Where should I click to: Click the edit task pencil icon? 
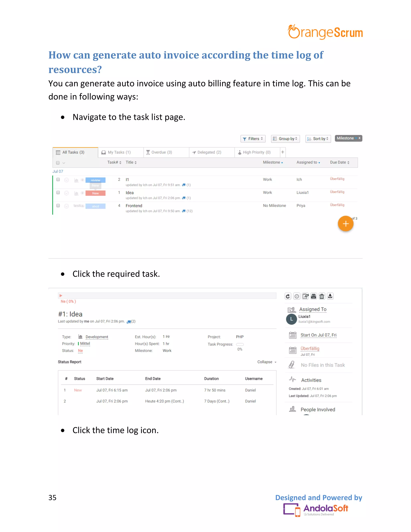pos(305,296)
